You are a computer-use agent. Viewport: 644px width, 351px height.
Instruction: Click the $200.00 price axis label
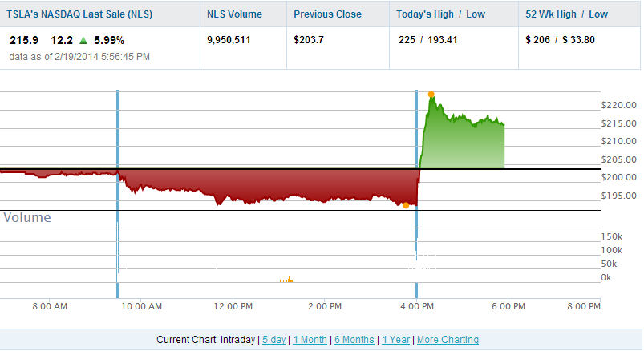pyautogui.click(x=618, y=177)
